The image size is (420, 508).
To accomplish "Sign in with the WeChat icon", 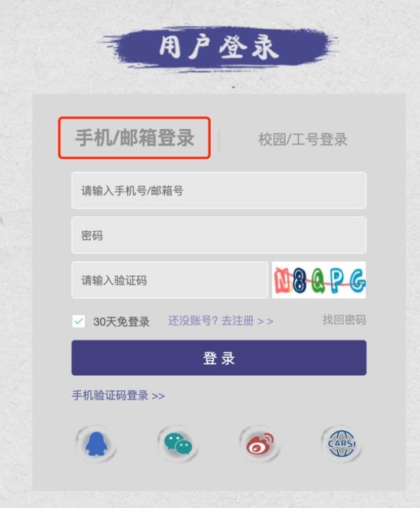I will point(178,444).
